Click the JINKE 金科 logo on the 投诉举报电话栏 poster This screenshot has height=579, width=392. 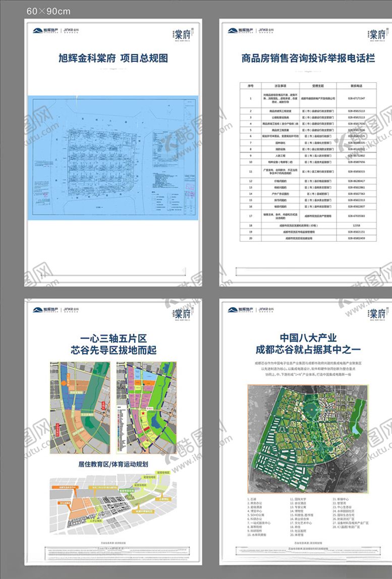click(x=266, y=31)
